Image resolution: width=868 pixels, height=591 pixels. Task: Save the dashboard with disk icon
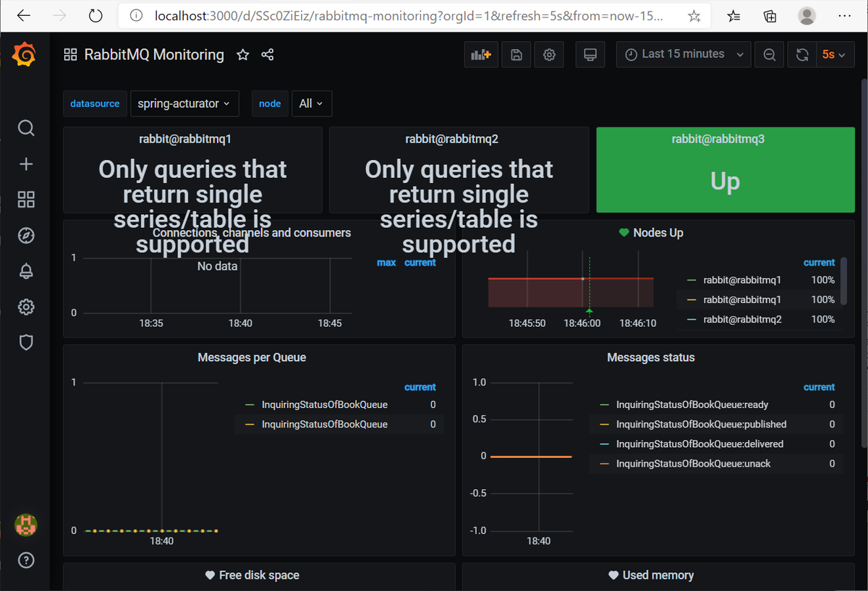pos(516,54)
